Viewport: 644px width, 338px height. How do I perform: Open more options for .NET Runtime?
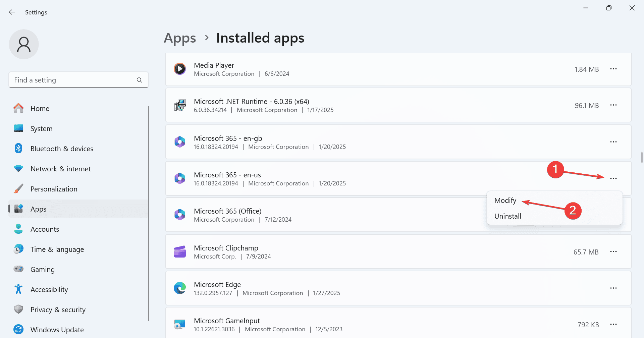pyautogui.click(x=613, y=105)
